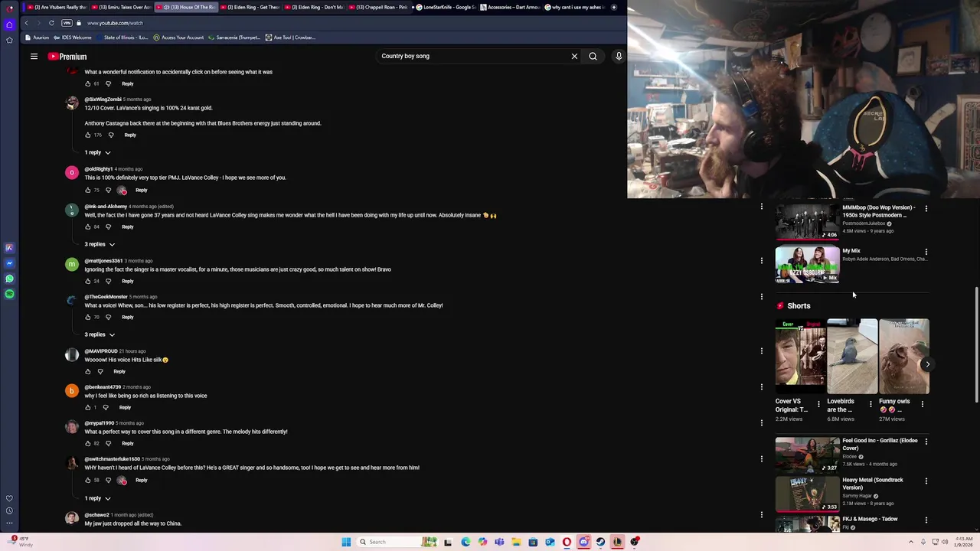Open the YouTube hamburger guide menu

click(34, 57)
